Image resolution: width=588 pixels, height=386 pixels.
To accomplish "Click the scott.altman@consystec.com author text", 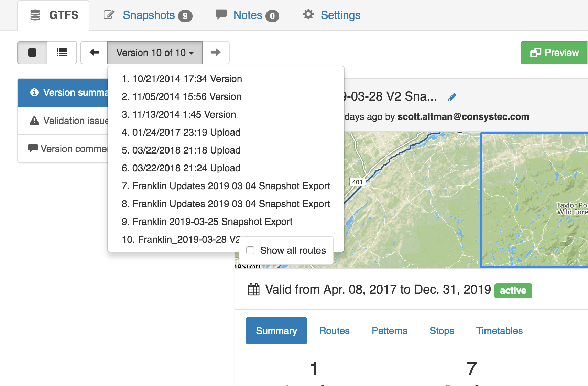I will (x=463, y=117).
